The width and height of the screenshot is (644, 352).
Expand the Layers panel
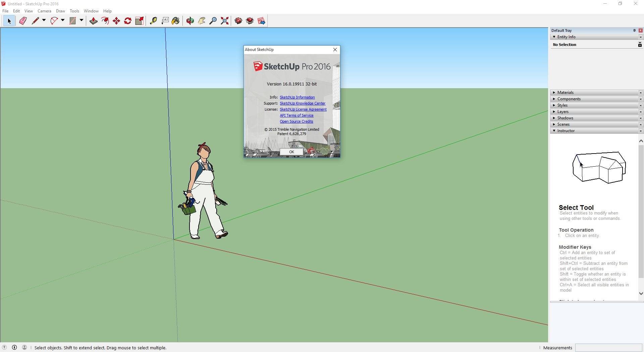click(x=554, y=112)
